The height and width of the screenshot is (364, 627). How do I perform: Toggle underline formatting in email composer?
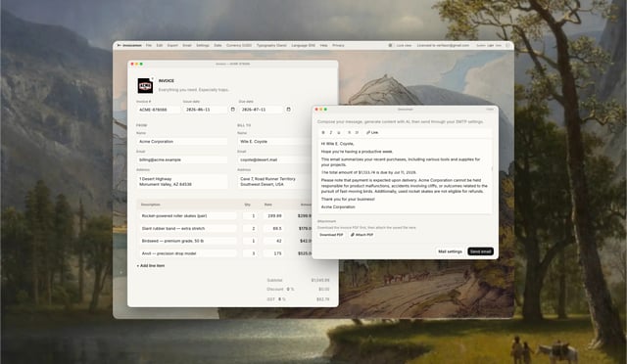[x=339, y=132]
